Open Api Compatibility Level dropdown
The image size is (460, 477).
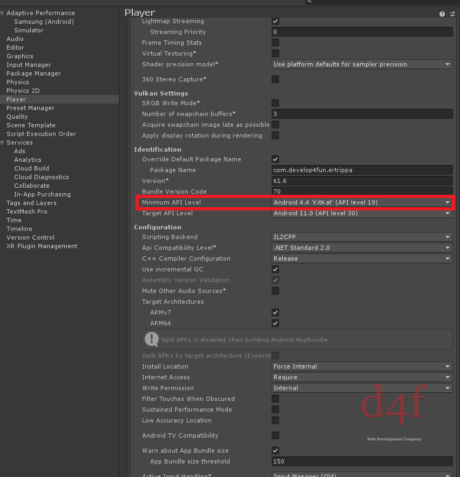pos(362,248)
